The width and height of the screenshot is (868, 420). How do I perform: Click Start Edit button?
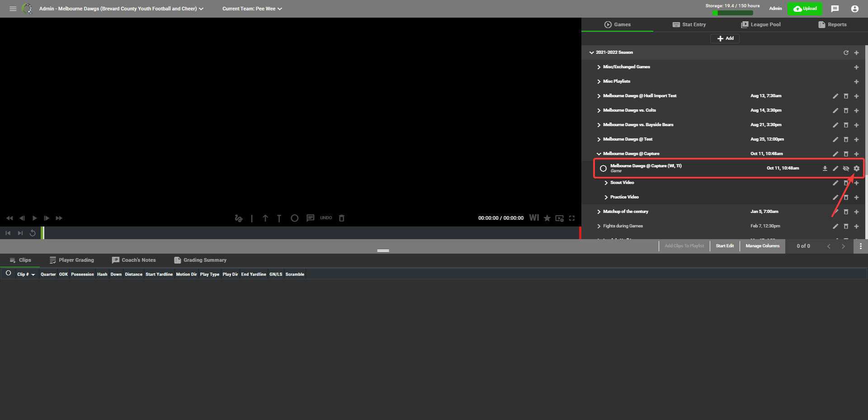point(725,246)
